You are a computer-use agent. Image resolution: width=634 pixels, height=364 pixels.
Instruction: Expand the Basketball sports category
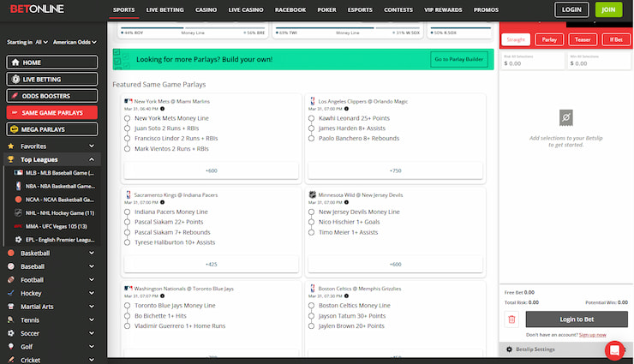coord(91,254)
